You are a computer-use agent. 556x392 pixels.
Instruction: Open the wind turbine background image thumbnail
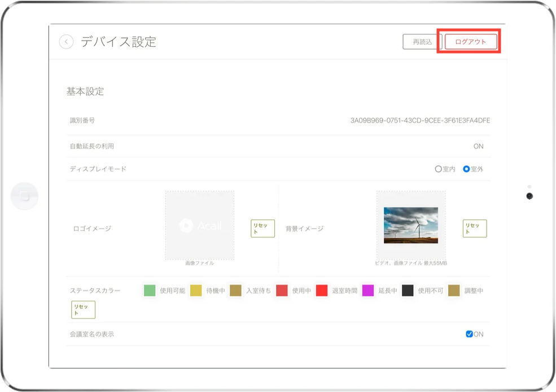click(411, 226)
